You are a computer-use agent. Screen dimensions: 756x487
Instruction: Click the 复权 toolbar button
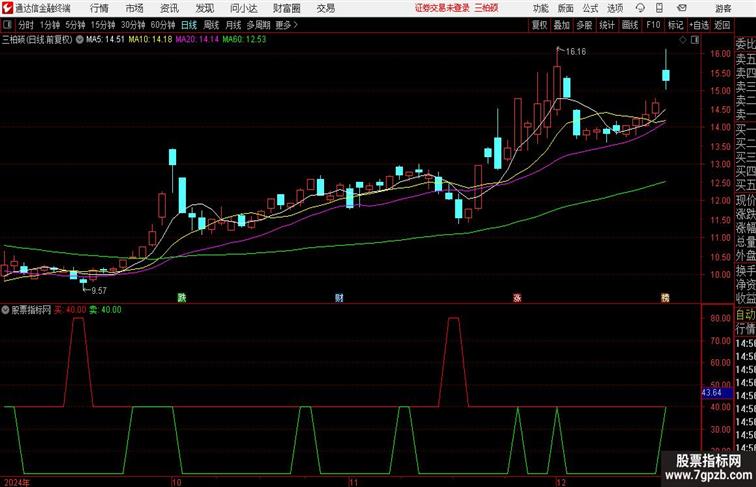(539, 25)
